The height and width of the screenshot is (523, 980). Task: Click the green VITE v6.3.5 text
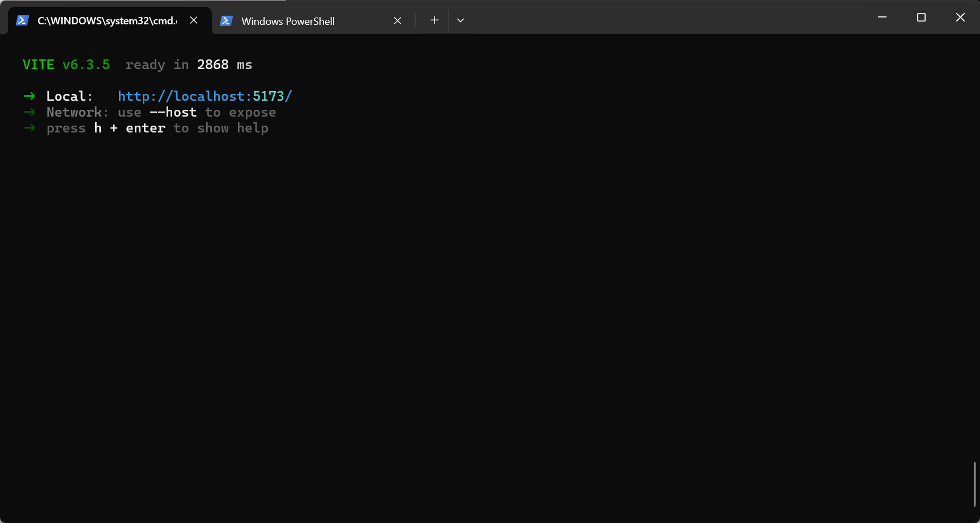[x=66, y=65]
